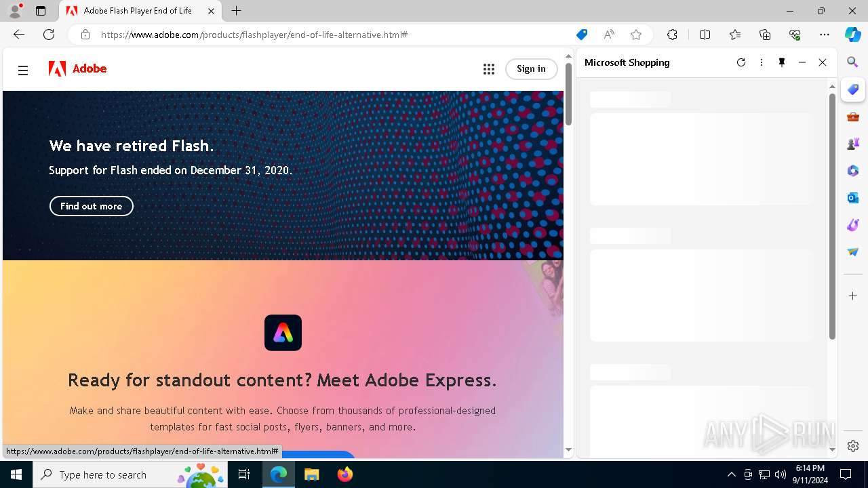The height and width of the screenshot is (488, 868).
Task: Click the Ready for standout content heading
Action: click(x=282, y=380)
